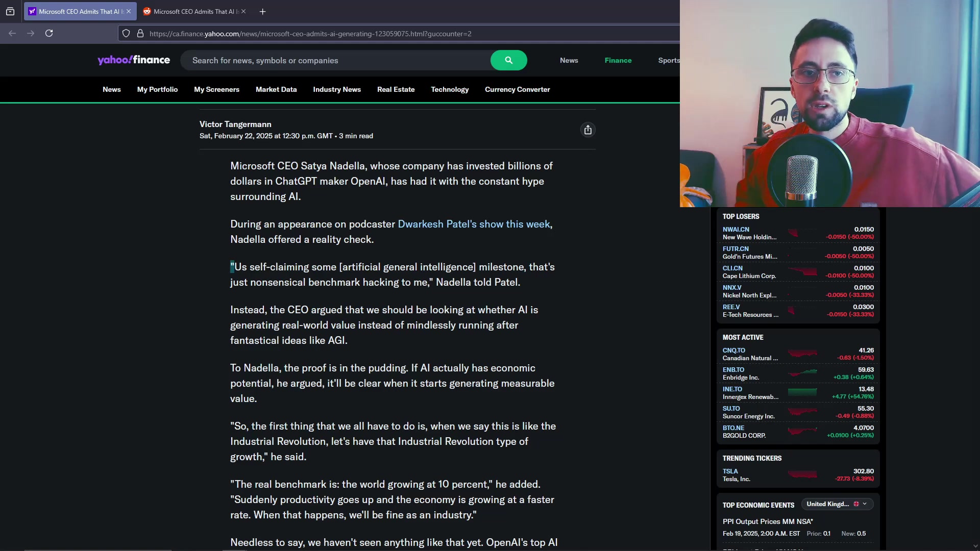
Task: Open My Portfolio menu item
Action: [x=157, y=89]
